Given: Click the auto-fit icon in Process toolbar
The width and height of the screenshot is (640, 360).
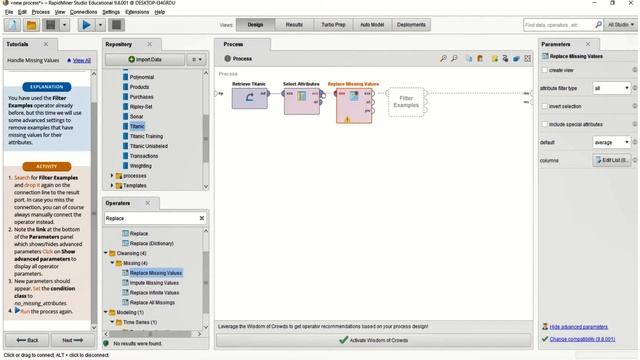Looking at the screenshot, I should point(527,59).
